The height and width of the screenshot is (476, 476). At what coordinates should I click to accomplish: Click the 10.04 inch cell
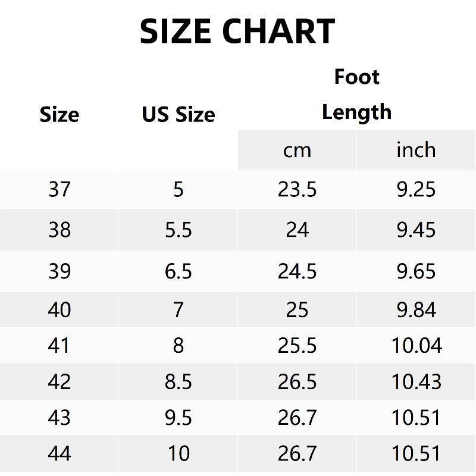tap(416, 346)
